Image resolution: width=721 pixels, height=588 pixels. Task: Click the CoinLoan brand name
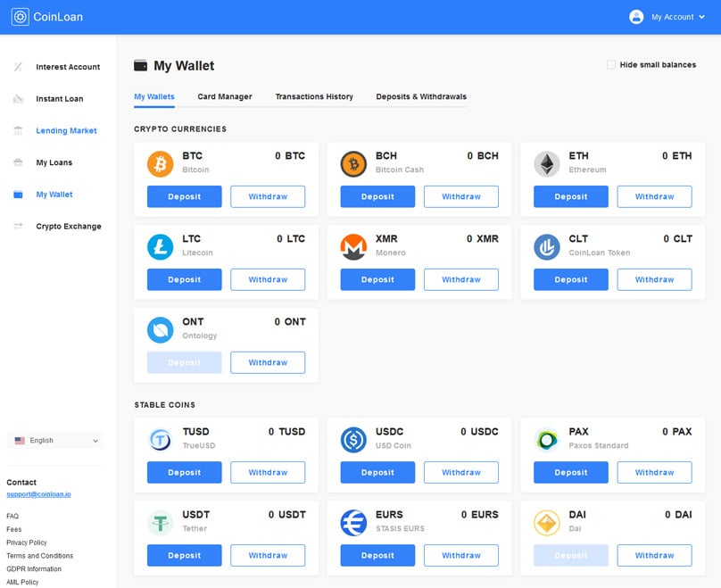pyautogui.click(x=58, y=17)
